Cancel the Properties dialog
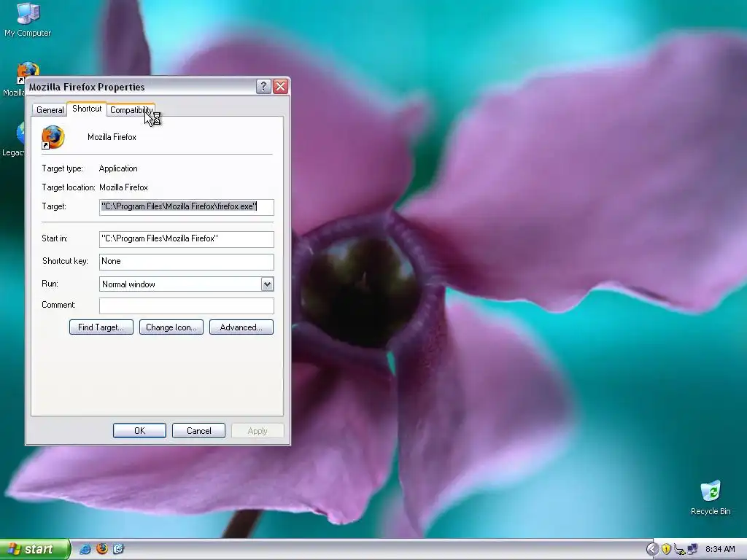The width and height of the screenshot is (747, 560). click(x=198, y=430)
